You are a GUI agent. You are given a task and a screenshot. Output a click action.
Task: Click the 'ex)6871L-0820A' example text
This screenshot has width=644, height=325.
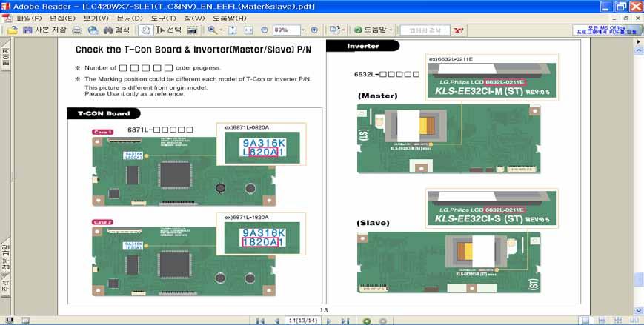(x=247, y=127)
